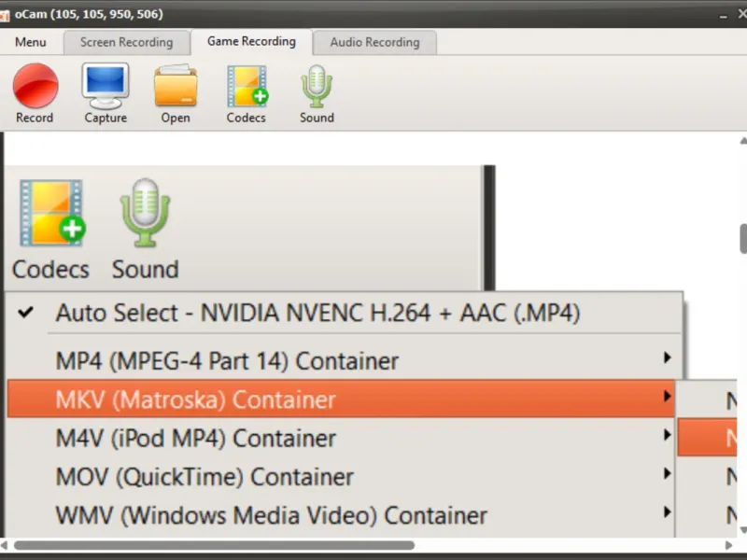
Task: Click the oCam app icon in title bar
Action: (5, 15)
